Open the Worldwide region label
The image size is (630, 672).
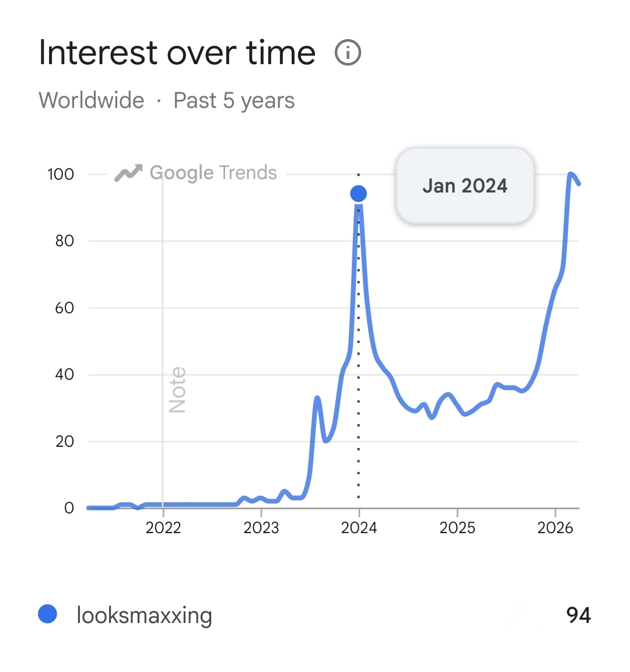coord(92,100)
